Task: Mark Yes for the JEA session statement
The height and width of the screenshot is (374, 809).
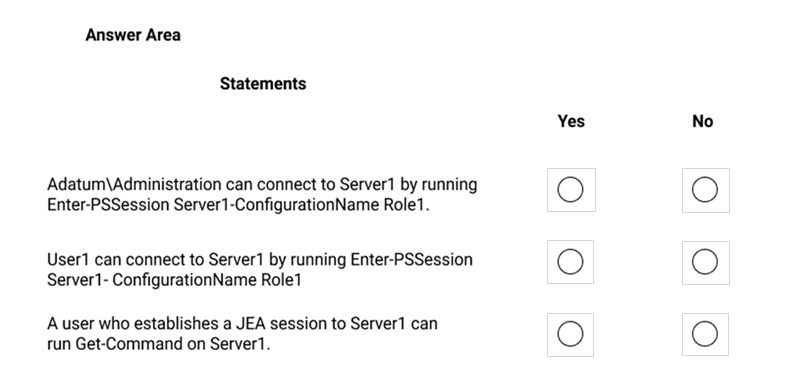Action: (x=571, y=334)
